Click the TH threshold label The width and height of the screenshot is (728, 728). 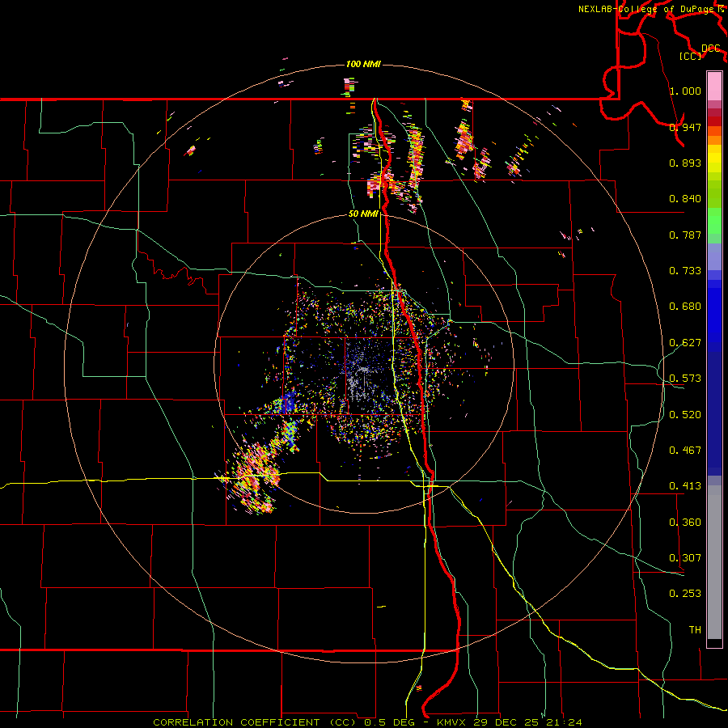(695, 630)
